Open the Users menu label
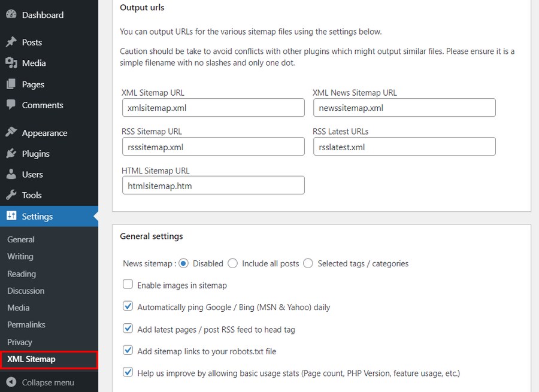The width and height of the screenshot is (539, 392). 32,175
